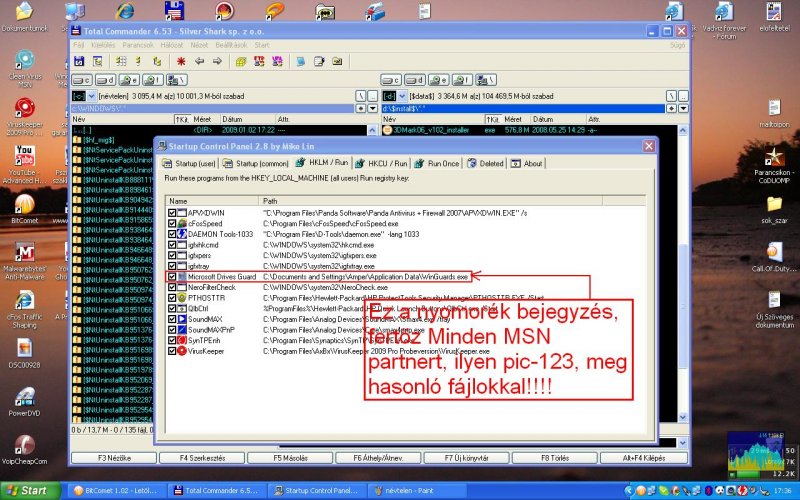The width and height of the screenshot is (800, 500).
Task: Uncheck the cFosSpeed startup entry
Action: 172,223
